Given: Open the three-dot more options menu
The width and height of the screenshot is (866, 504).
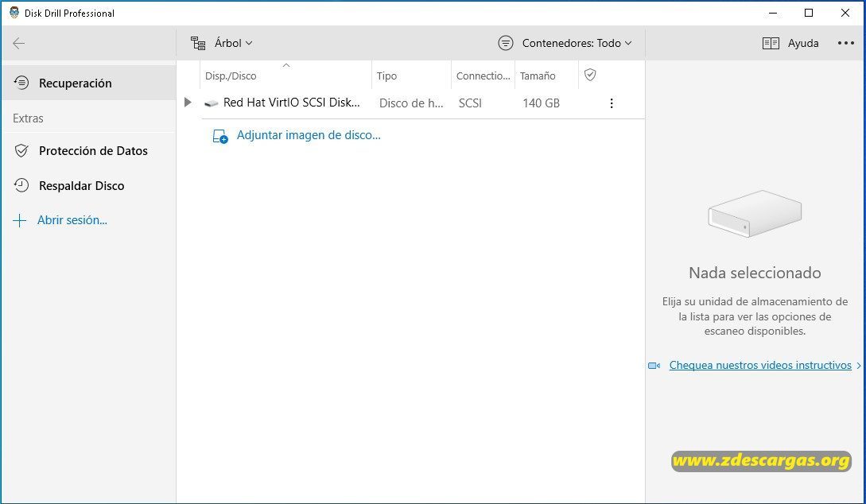Looking at the screenshot, I should 845,43.
